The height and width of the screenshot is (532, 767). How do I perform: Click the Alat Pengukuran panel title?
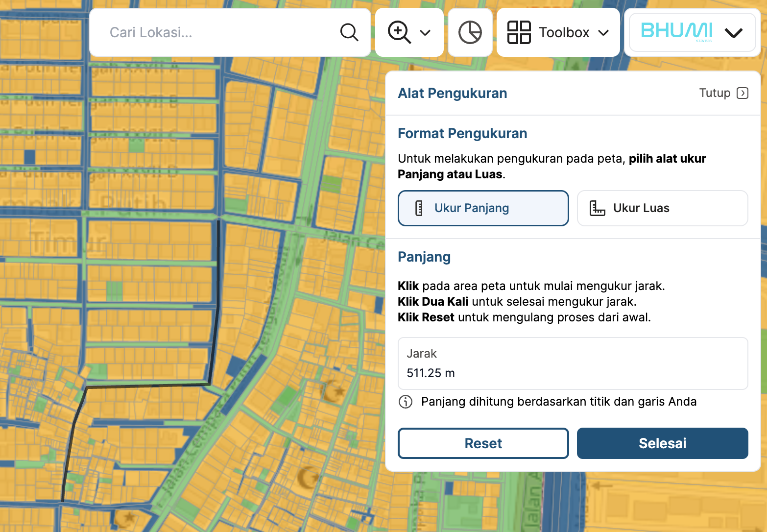click(452, 93)
